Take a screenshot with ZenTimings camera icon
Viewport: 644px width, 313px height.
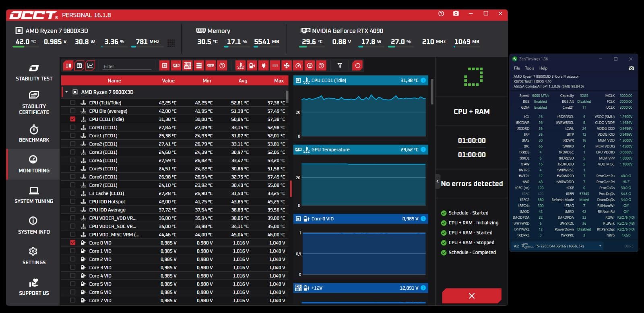tap(631, 68)
